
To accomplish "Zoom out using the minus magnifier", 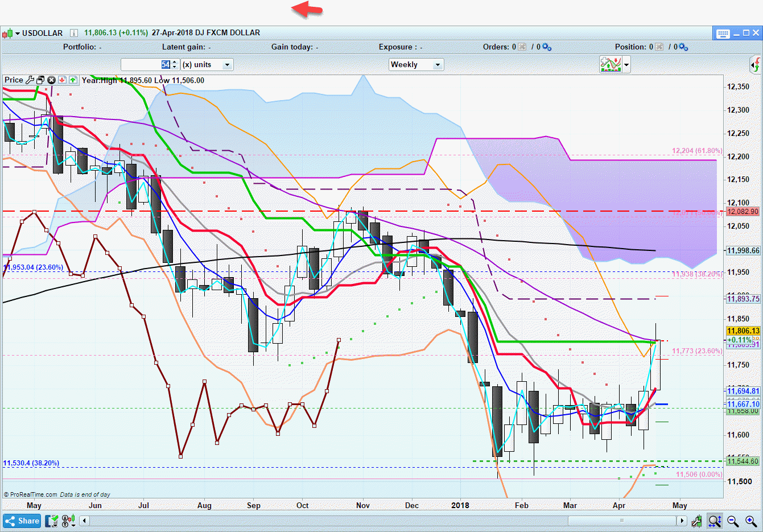I will pos(733,521).
